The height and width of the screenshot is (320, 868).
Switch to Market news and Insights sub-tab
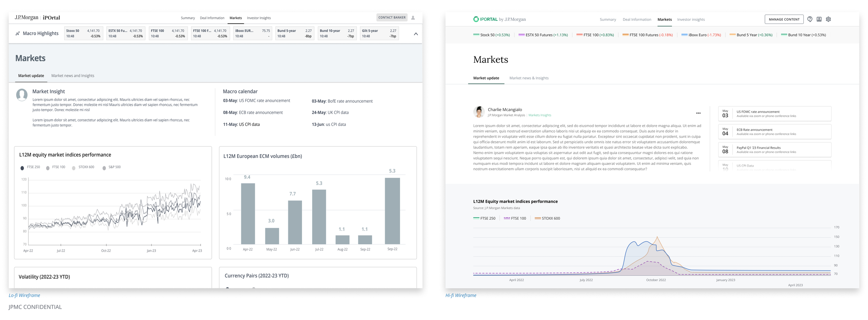(x=73, y=76)
